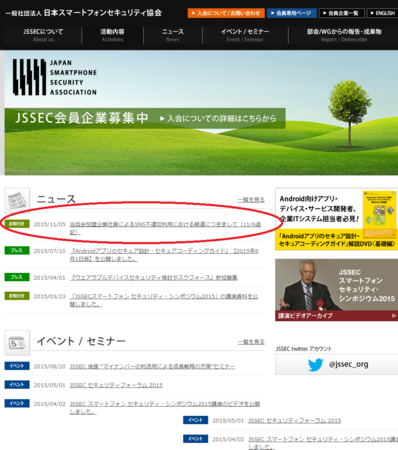Click the ニュース section heading

(x=56, y=199)
